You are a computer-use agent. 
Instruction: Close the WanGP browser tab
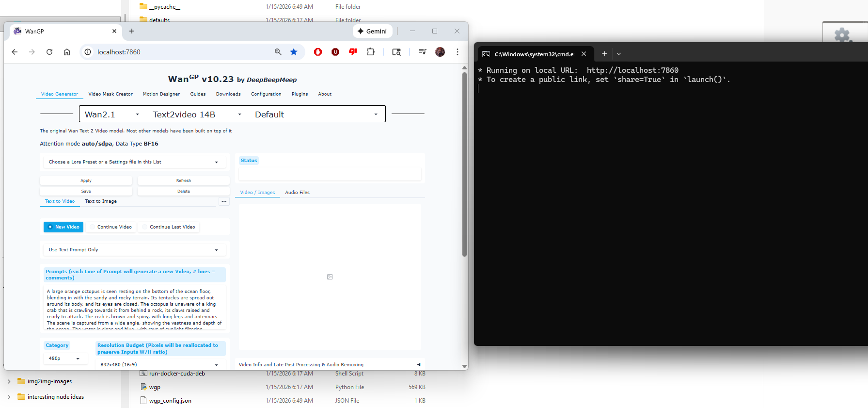click(114, 31)
